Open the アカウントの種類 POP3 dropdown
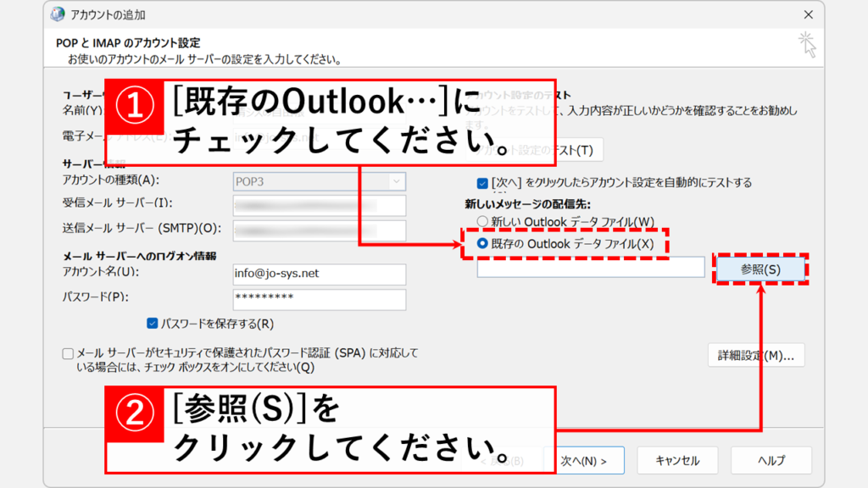868x488 pixels. (x=320, y=181)
